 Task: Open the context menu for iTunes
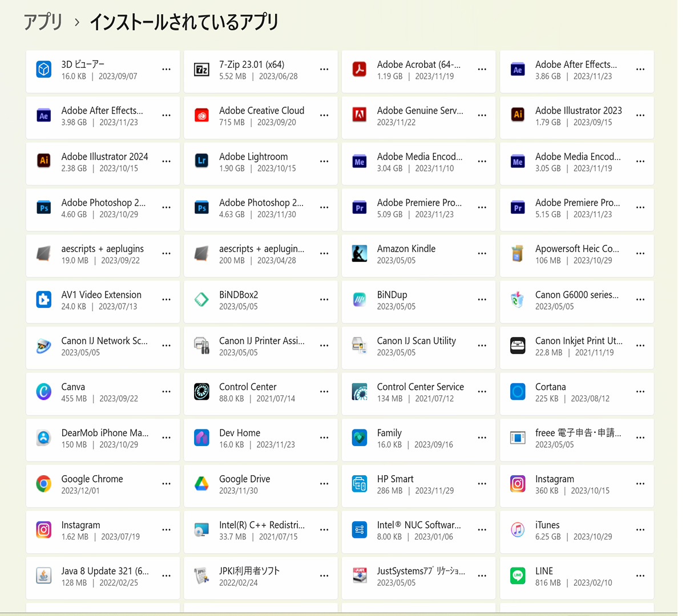(640, 530)
